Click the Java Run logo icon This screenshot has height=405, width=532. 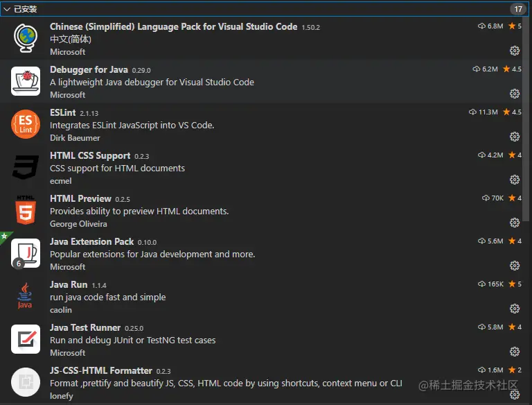click(x=25, y=296)
